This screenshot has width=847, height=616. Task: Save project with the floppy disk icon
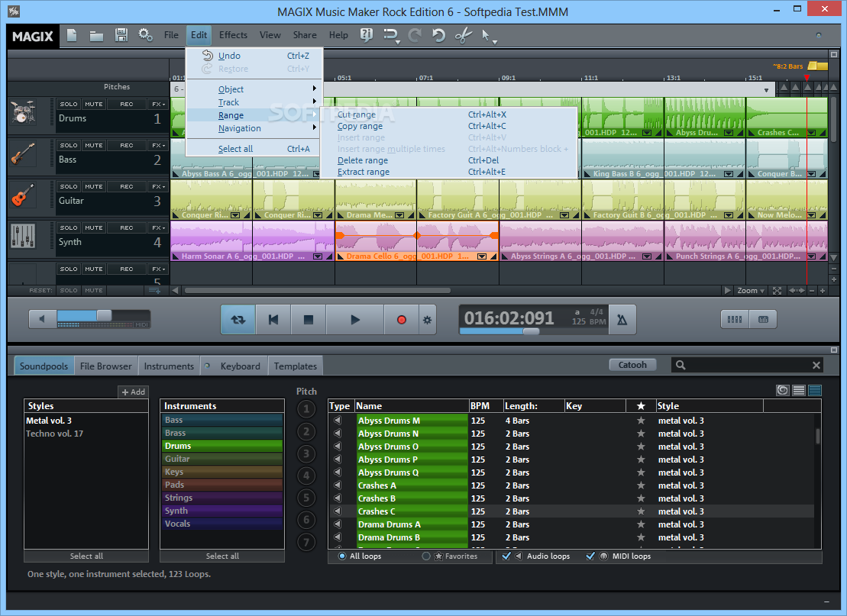point(121,35)
